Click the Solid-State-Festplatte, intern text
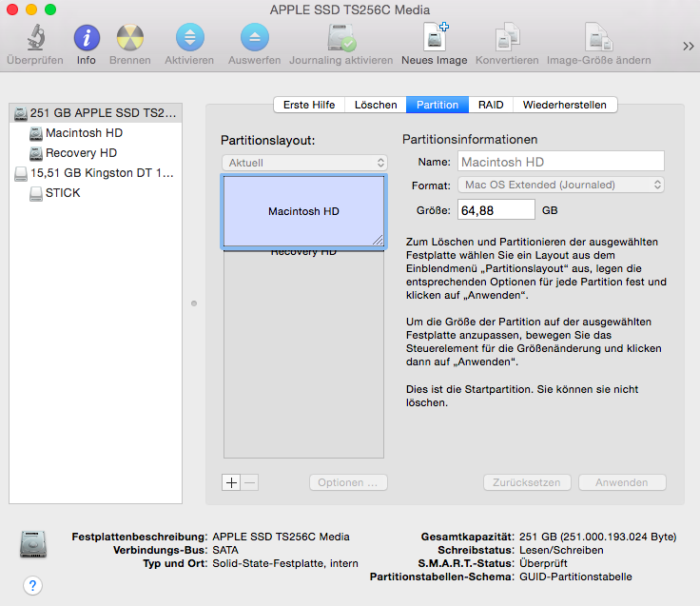Screen dimensions: 700x606 coord(285,563)
